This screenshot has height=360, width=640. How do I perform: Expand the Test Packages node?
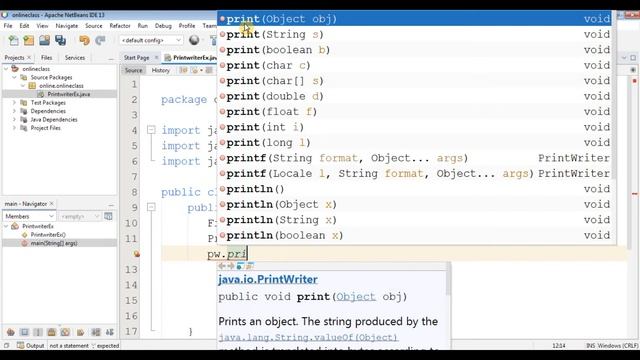14,102
